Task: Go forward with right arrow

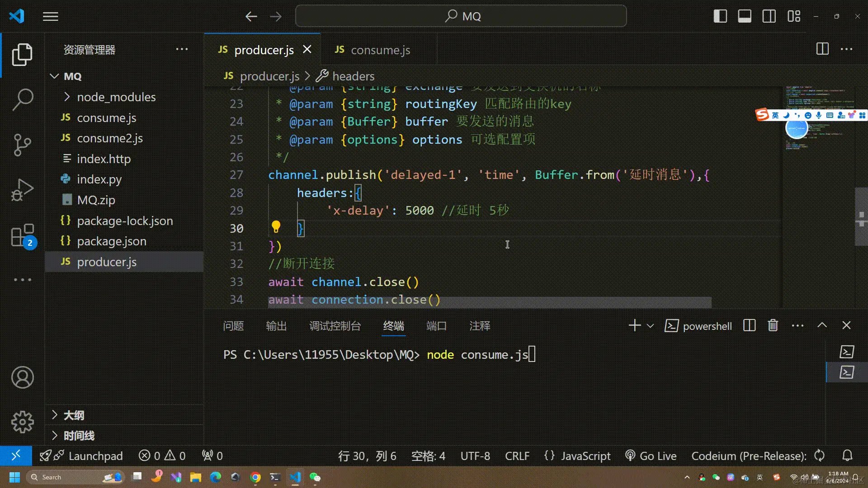Action: tap(276, 17)
